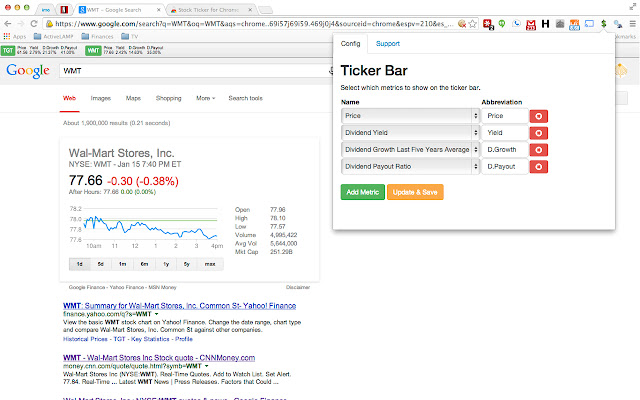The height and width of the screenshot is (400, 640).
Task: Delete the Dividend Yield metric row
Action: [538, 133]
